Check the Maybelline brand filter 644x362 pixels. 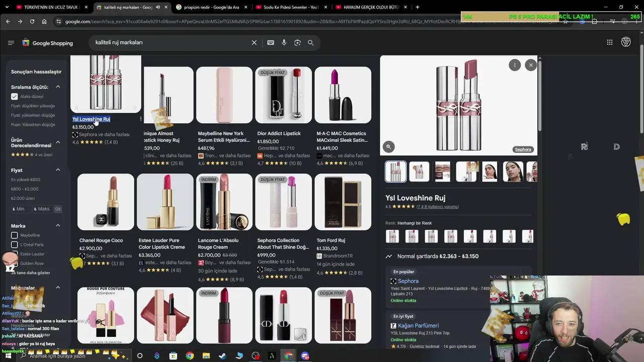[x=14, y=235]
